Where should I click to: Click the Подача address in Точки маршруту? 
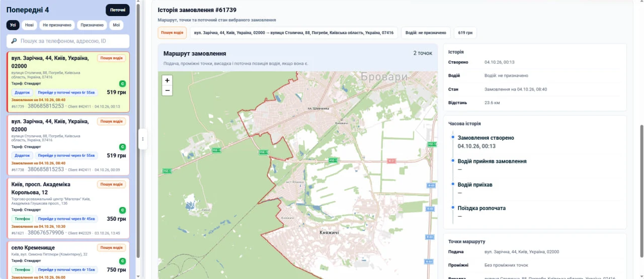522,252
